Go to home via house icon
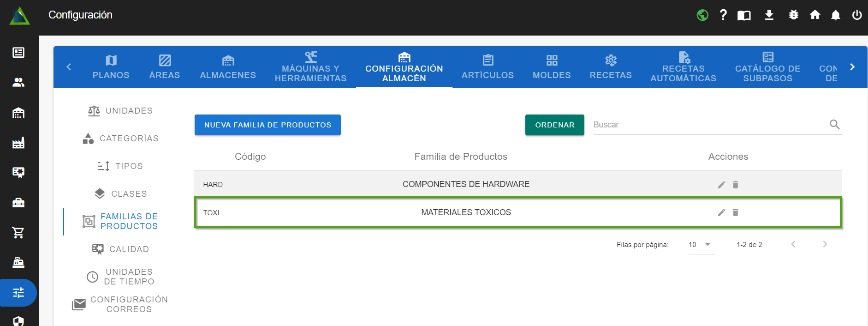868x326 pixels. pos(815,15)
